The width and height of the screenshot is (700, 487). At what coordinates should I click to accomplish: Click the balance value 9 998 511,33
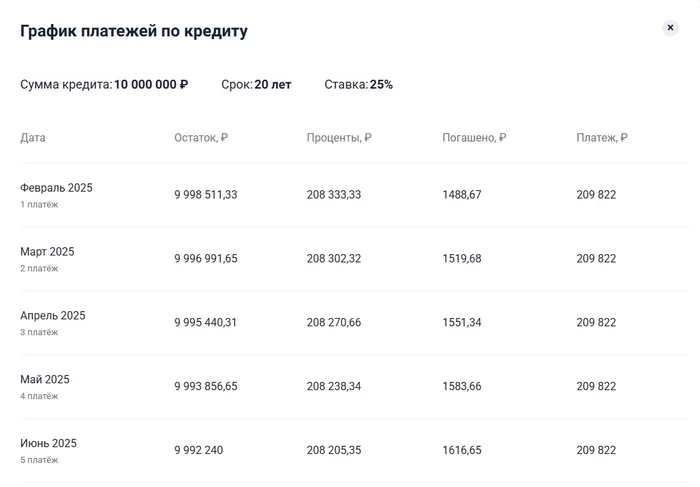pyautogui.click(x=206, y=195)
